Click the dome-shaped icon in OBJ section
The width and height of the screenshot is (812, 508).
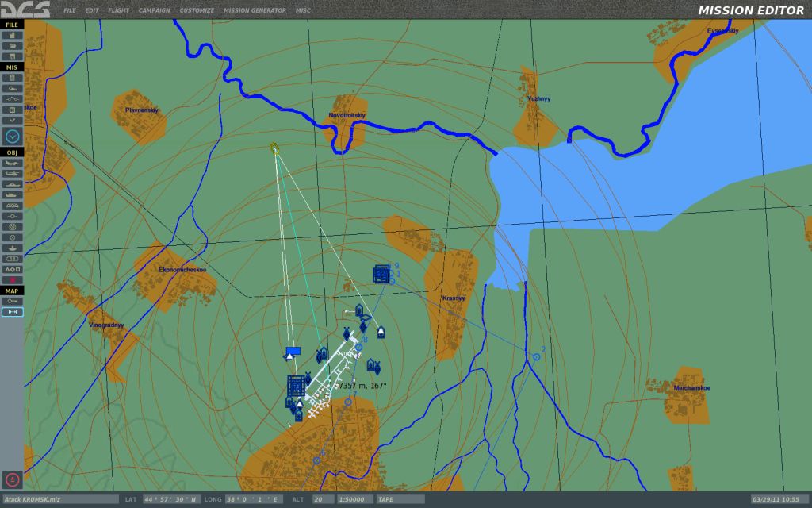click(12, 248)
